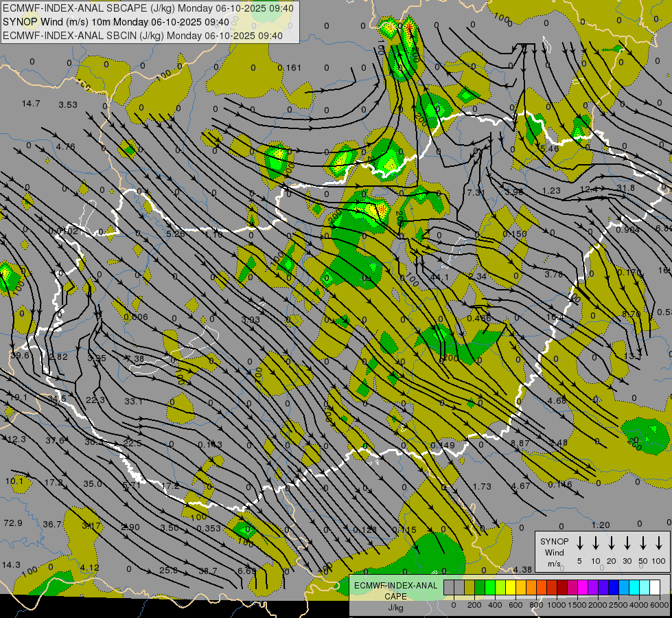
Task: Click the map value 12.4
Action: coord(588,189)
